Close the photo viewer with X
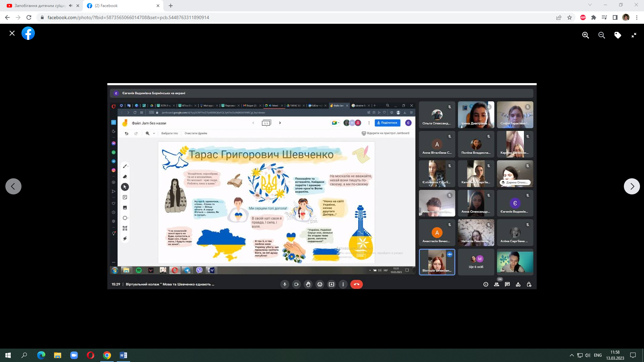This screenshot has width=644, height=362. click(12, 33)
